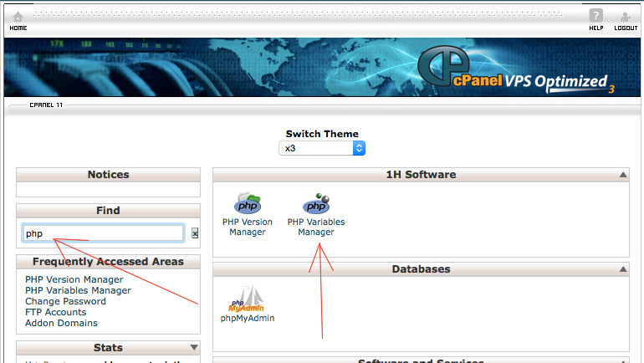Click inside the Find search field
Image resolution: width=644 pixels, height=363 pixels.
point(103,233)
